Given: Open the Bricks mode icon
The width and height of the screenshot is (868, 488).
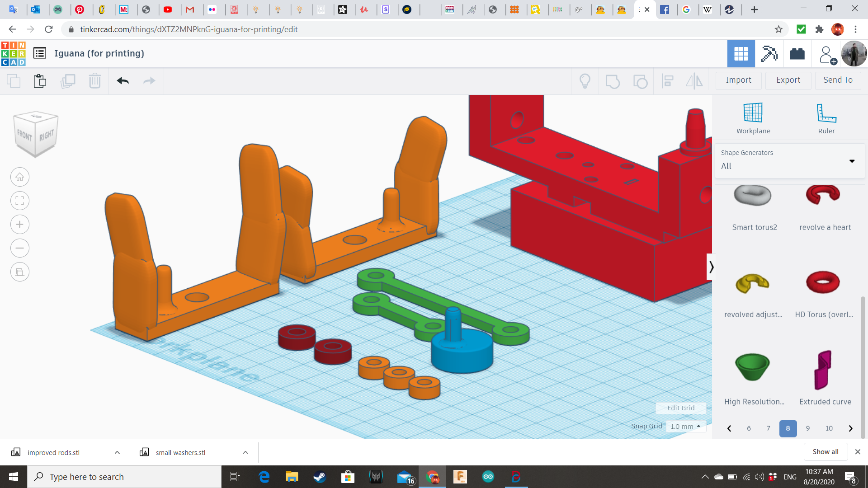Looking at the screenshot, I should pos(797,54).
